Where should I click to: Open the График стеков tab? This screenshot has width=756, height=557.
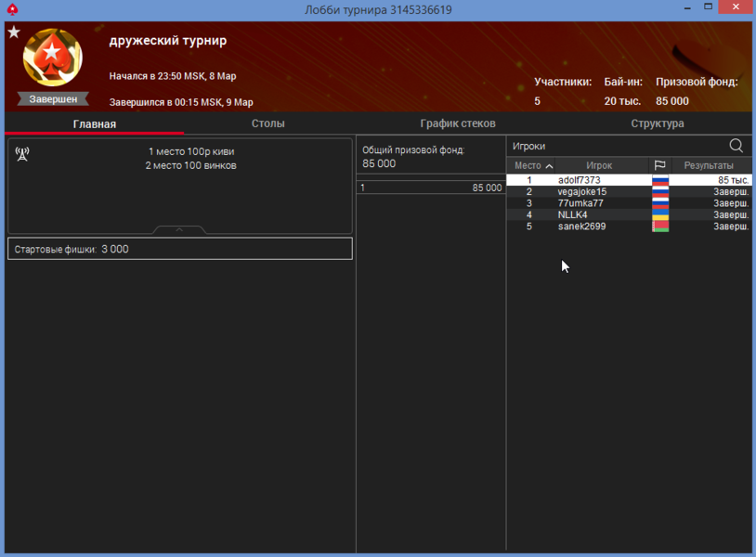(457, 123)
